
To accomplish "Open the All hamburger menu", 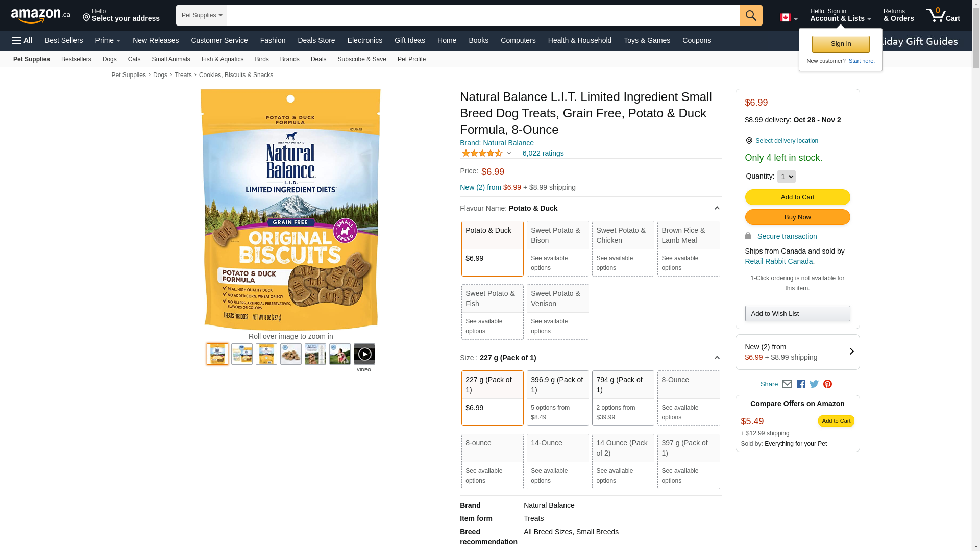I will pos(22,40).
